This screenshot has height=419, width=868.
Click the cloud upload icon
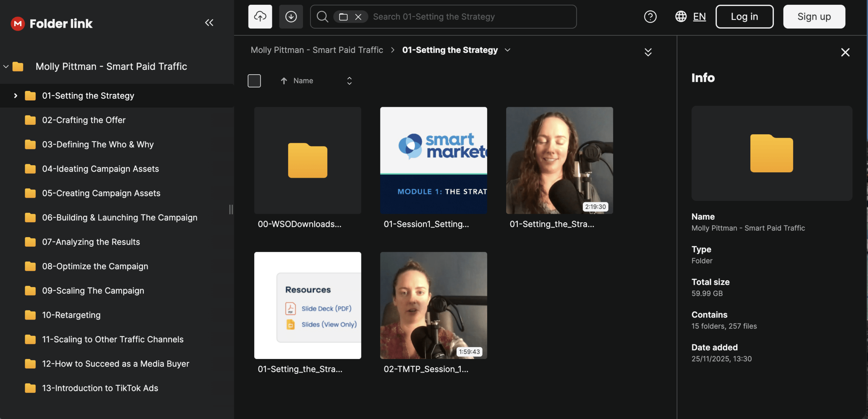tap(260, 17)
